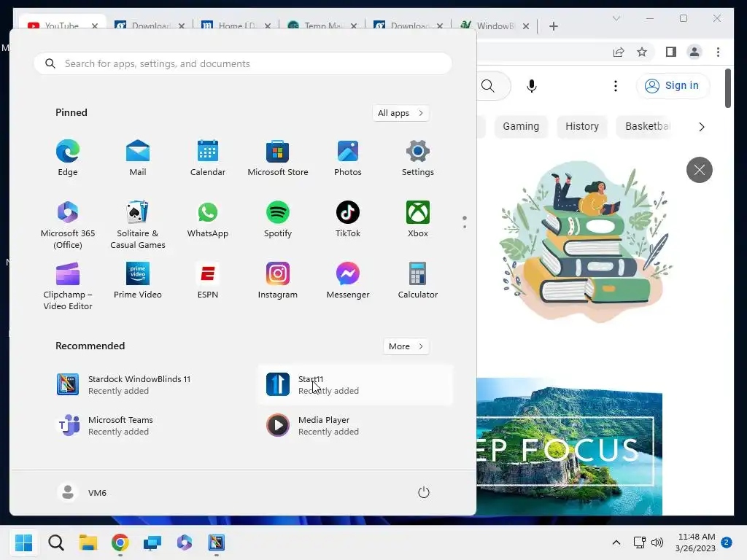Open Chrome profile avatar menu

pyautogui.click(x=694, y=52)
